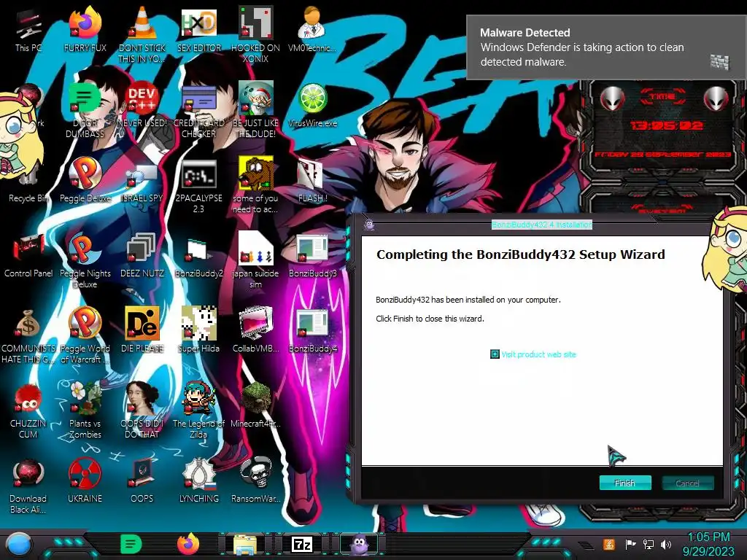Open BE JUST LIKE THE DUDE icon

[255, 111]
